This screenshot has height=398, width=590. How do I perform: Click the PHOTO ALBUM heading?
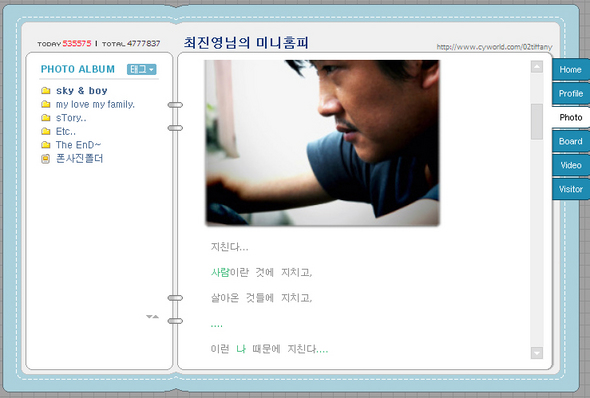point(78,69)
